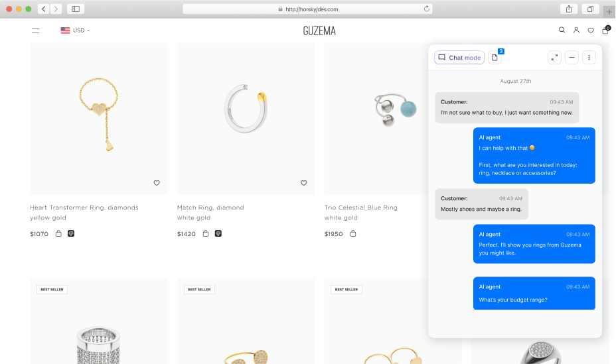Add Heart Transformer Ring to bag

pyautogui.click(x=58, y=233)
